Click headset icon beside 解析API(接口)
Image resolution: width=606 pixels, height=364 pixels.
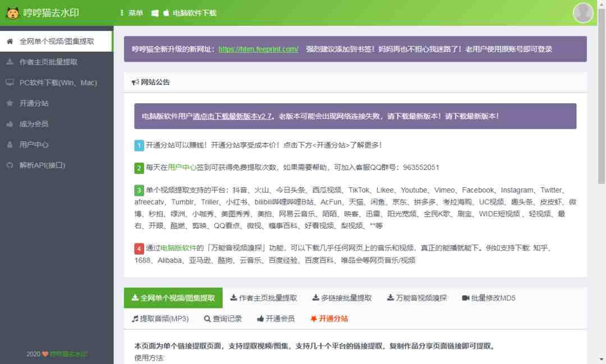10,165
